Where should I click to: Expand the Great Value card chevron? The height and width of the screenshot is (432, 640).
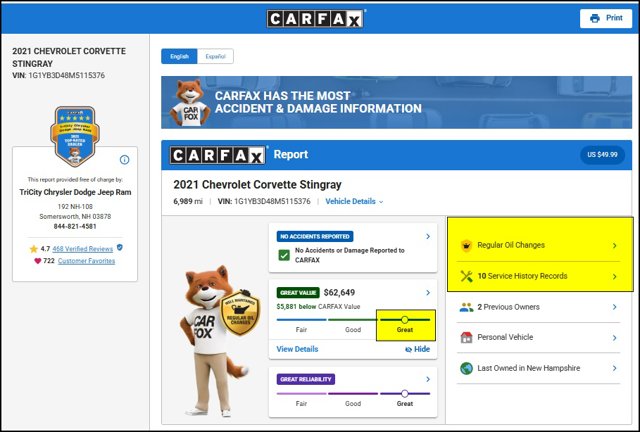coord(428,292)
